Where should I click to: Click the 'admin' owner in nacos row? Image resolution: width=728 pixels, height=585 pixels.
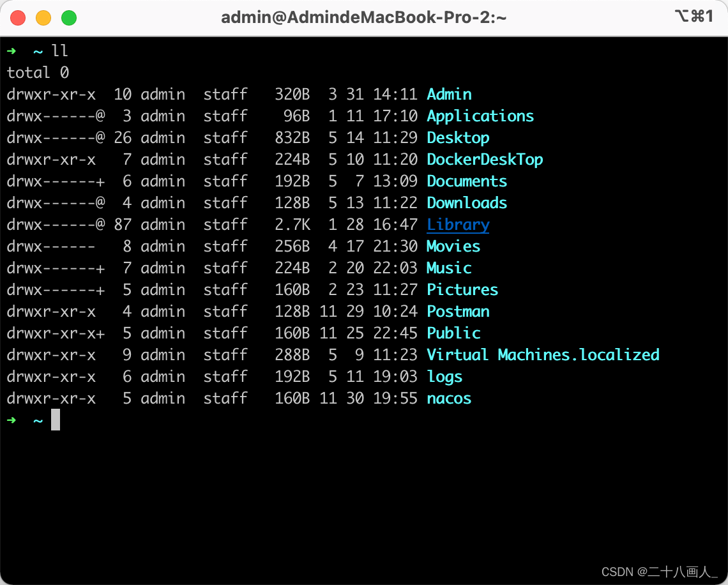pos(163,399)
